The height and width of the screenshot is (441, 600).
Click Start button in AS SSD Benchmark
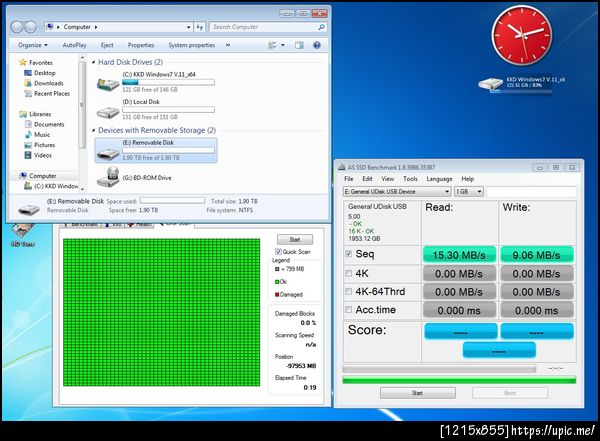(417, 393)
